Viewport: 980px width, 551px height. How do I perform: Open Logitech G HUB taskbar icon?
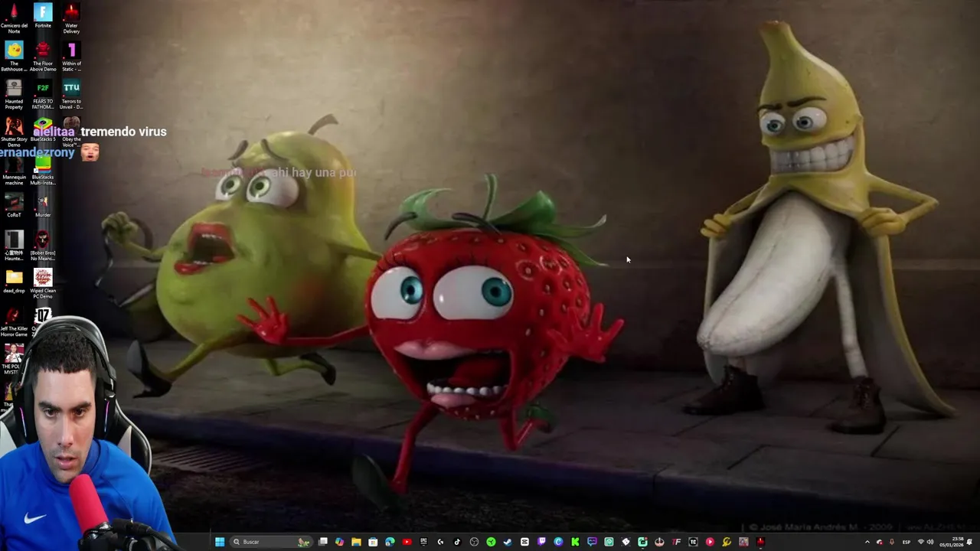pos(440,542)
